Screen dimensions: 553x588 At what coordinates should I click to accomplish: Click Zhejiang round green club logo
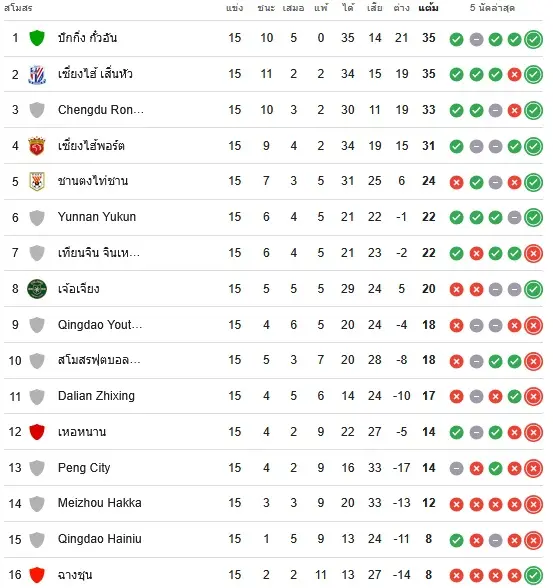click(37, 289)
